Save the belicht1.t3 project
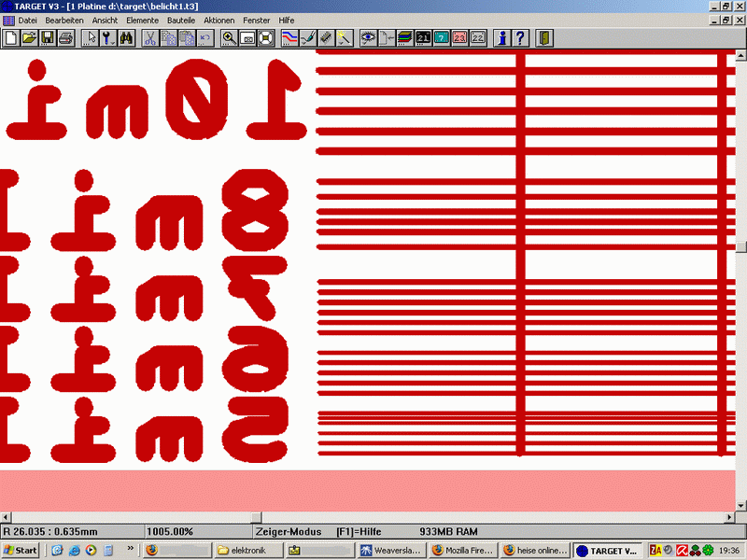Viewport: 747px width, 560px height. click(47, 38)
